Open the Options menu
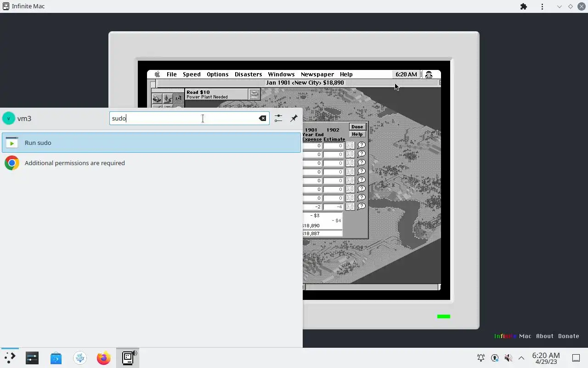The width and height of the screenshot is (588, 368). click(218, 74)
